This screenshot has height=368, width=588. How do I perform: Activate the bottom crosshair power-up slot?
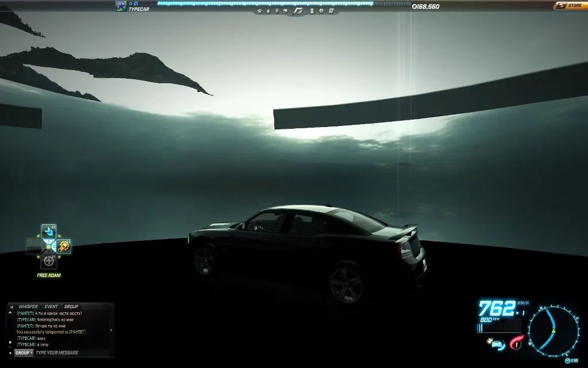click(49, 261)
